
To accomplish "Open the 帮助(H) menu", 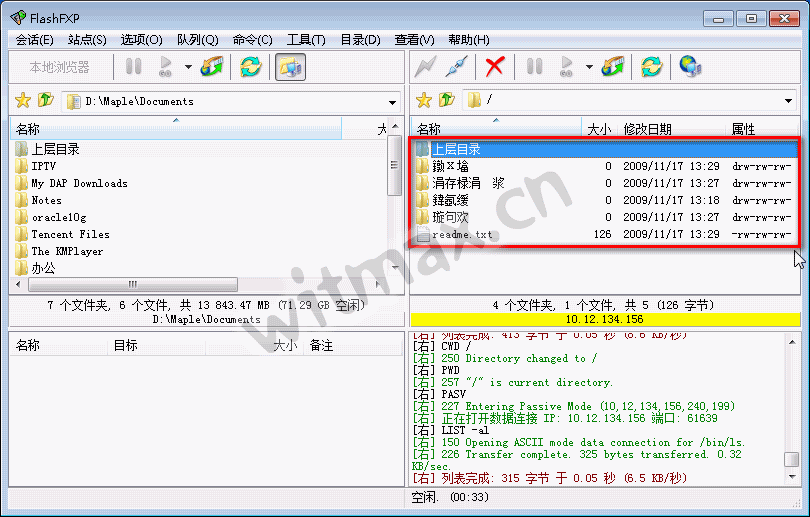I will pyautogui.click(x=469, y=40).
